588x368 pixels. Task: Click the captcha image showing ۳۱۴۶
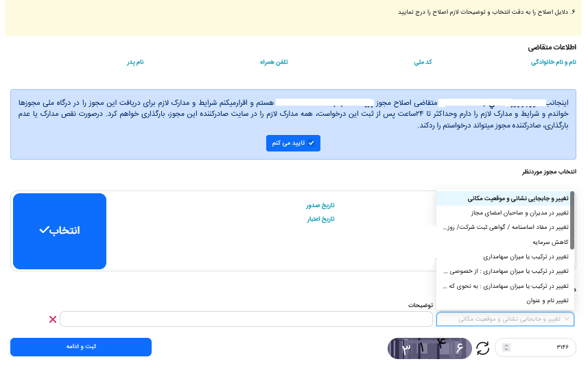click(x=430, y=348)
